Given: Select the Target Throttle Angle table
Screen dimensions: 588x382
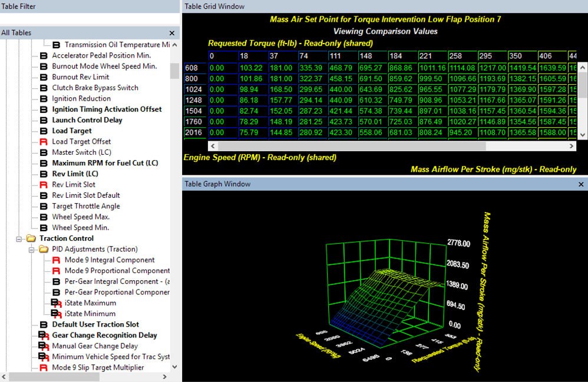Looking at the screenshot, I should coord(85,206).
